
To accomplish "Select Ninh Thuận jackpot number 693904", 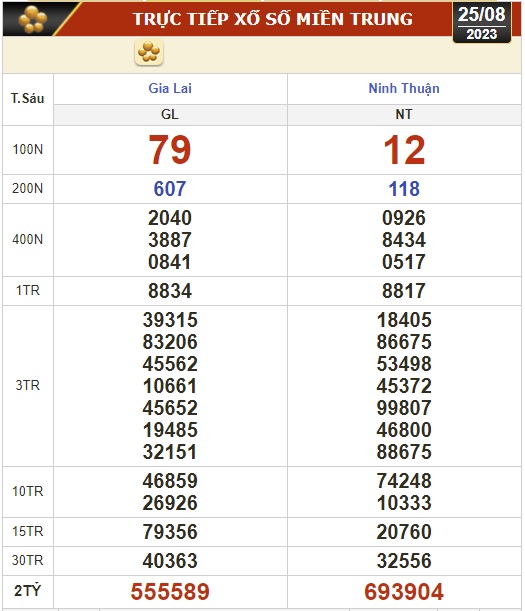I will pos(404,592).
